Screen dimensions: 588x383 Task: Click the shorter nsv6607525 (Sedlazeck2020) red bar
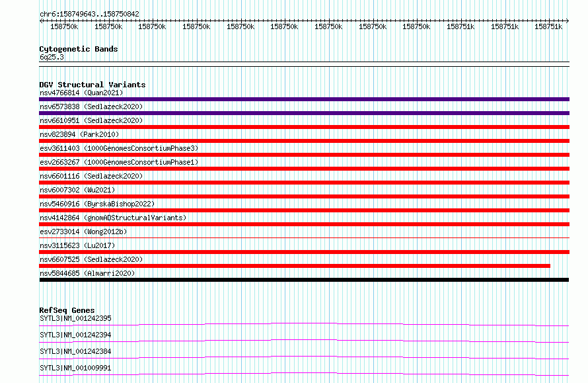point(295,266)
